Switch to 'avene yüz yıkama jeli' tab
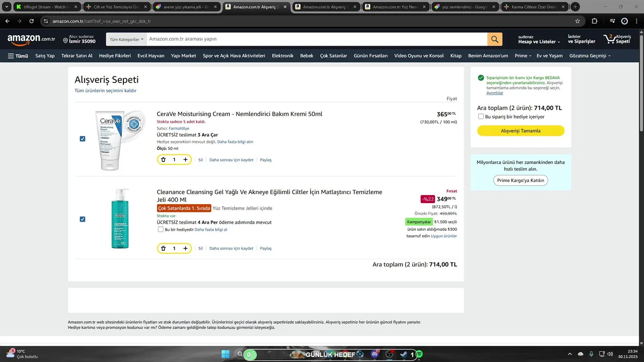 coord(186,7)
